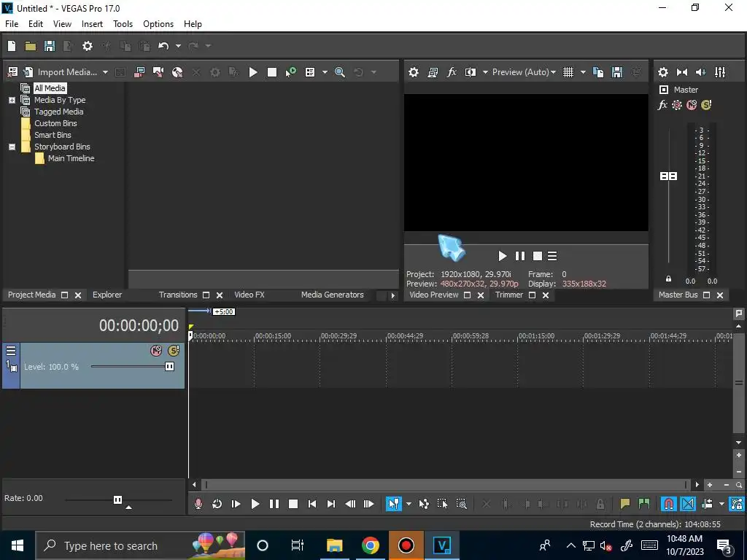
Task: Select All Media in the bin tree
Action: tap(50, 88)
